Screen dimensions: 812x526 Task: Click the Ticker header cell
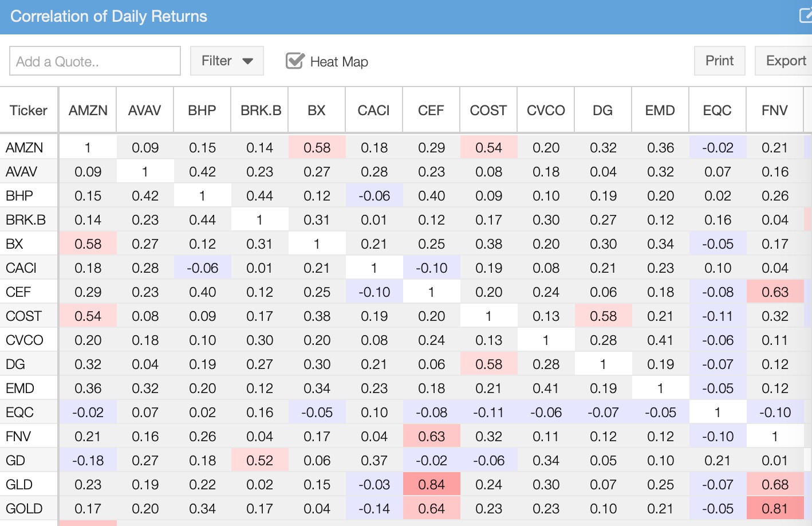pos(29,111)
